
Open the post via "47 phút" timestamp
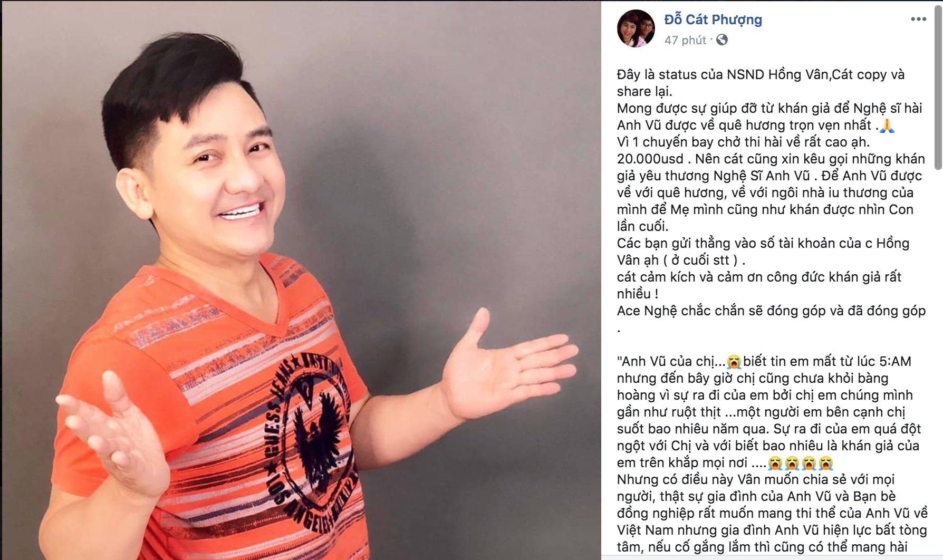coord(685,40)
